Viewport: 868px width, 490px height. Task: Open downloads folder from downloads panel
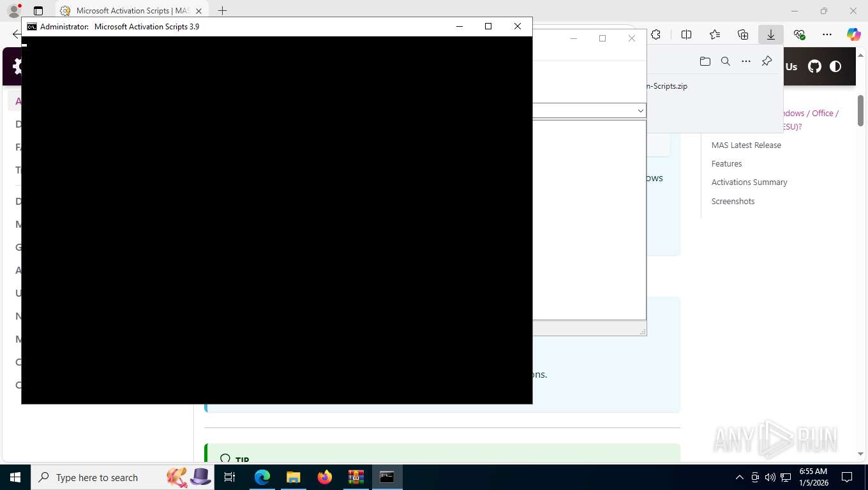(x=705, y=61)
